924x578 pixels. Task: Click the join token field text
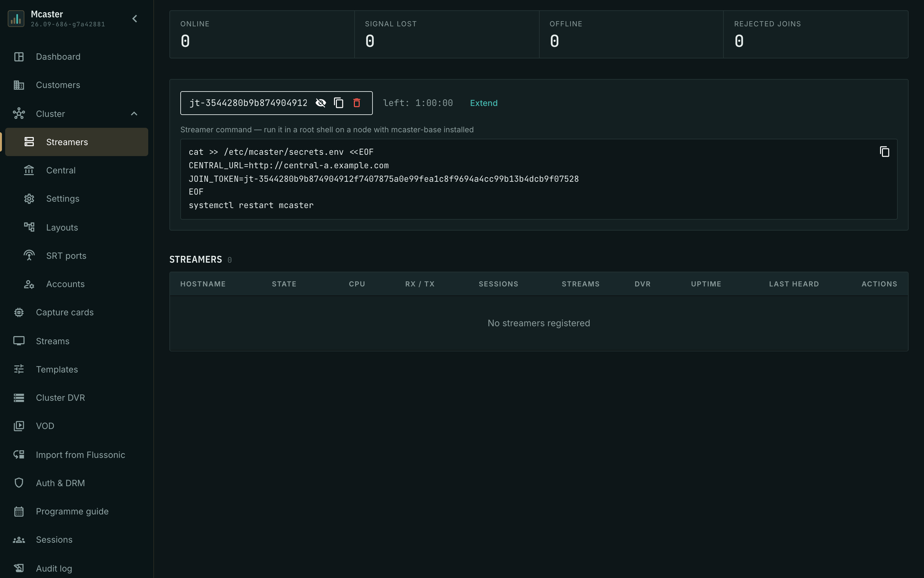pos(249,103)
